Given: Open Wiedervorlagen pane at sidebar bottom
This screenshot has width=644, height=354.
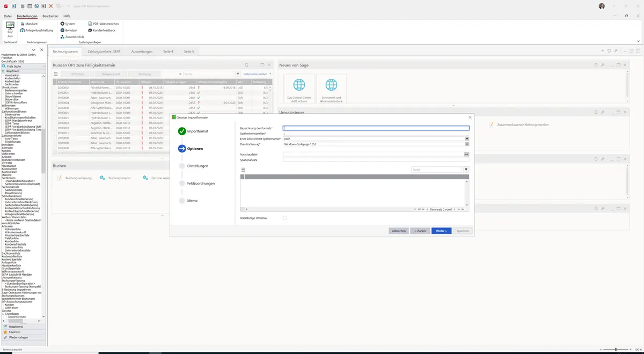Looking at the screenshot, I should click(x=23, y=337).
